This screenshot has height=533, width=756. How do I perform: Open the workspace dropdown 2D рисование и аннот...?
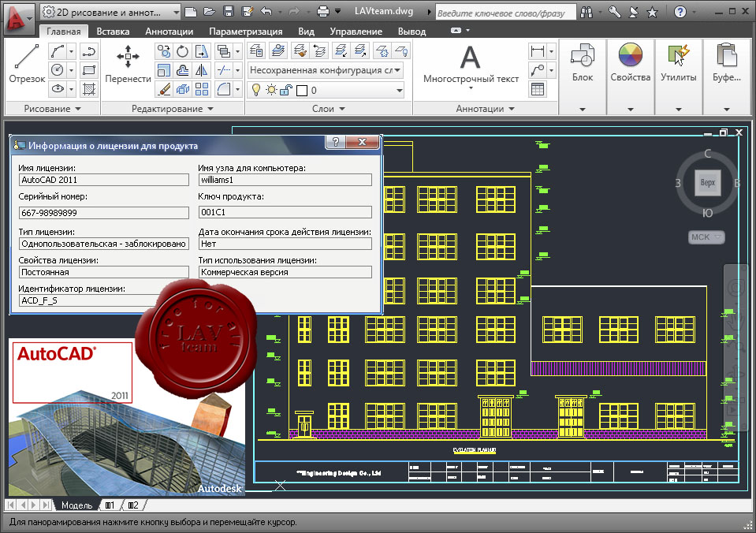pos(110,12)
